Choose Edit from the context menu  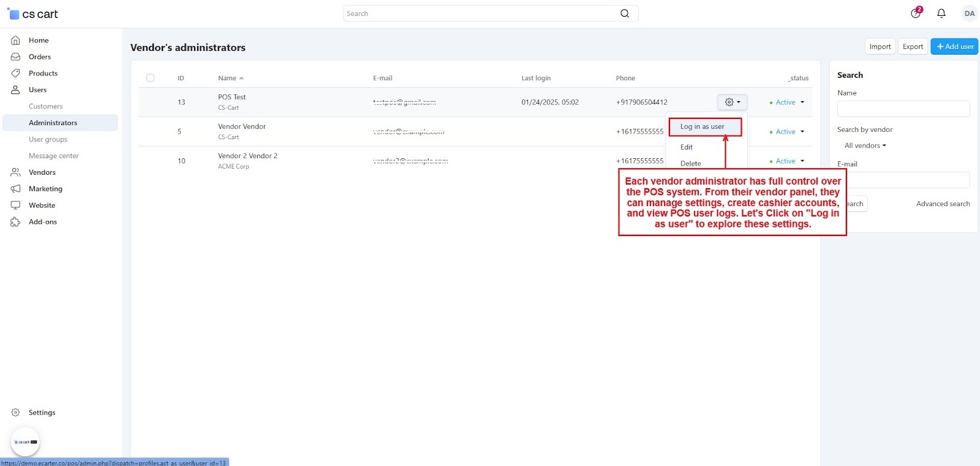(x=687, y=147)
